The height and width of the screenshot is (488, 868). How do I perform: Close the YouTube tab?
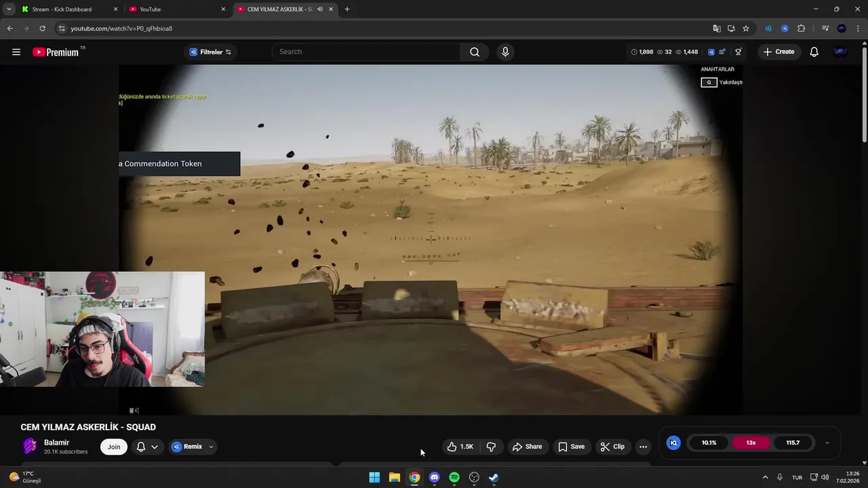[223, 9]
